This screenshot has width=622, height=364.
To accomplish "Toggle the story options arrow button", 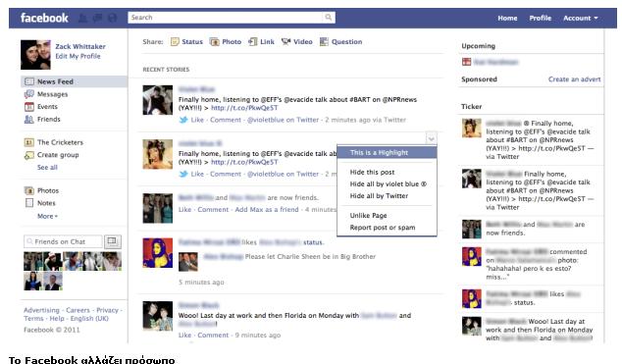I will click(432, 138).
